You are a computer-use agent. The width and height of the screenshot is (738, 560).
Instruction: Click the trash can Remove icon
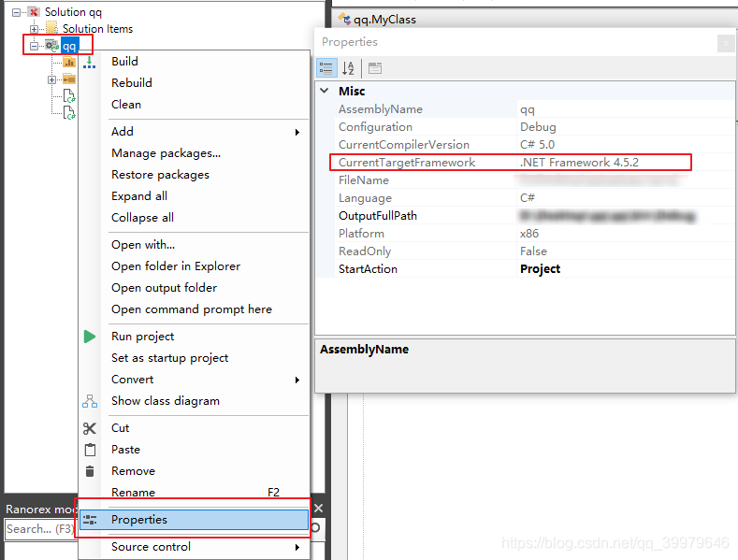click(90, 471)
